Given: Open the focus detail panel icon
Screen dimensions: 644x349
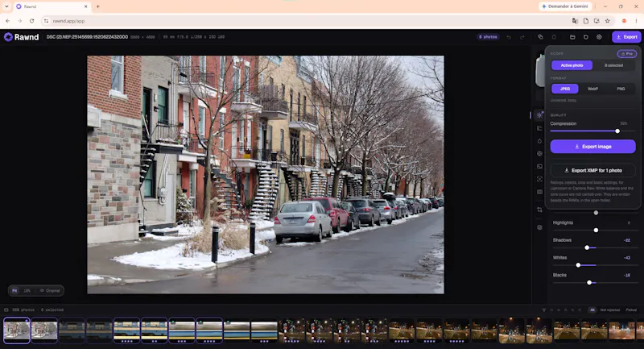Looking at the screenshot, I should (x=539, y=179).
